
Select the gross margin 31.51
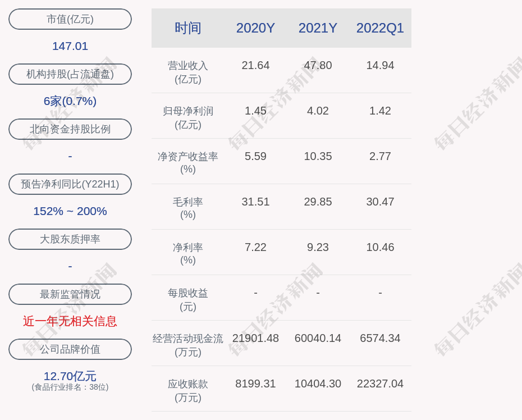[x=255, y=202]
